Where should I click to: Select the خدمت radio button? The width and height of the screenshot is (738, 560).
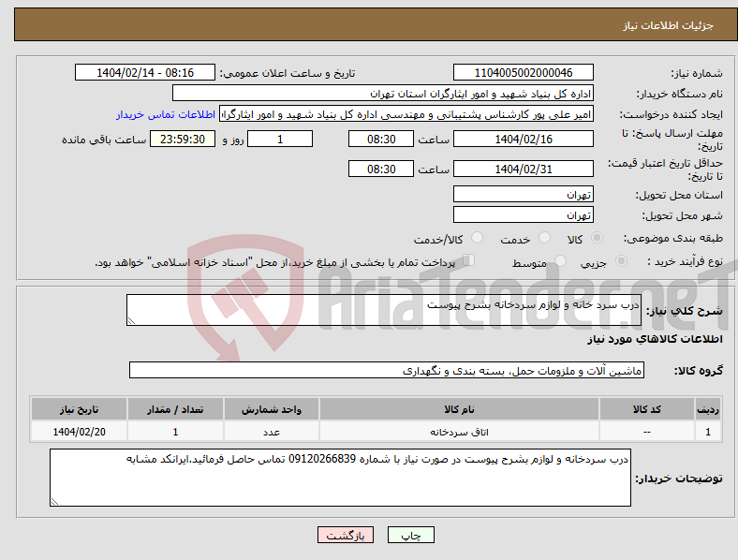point(544,238)
